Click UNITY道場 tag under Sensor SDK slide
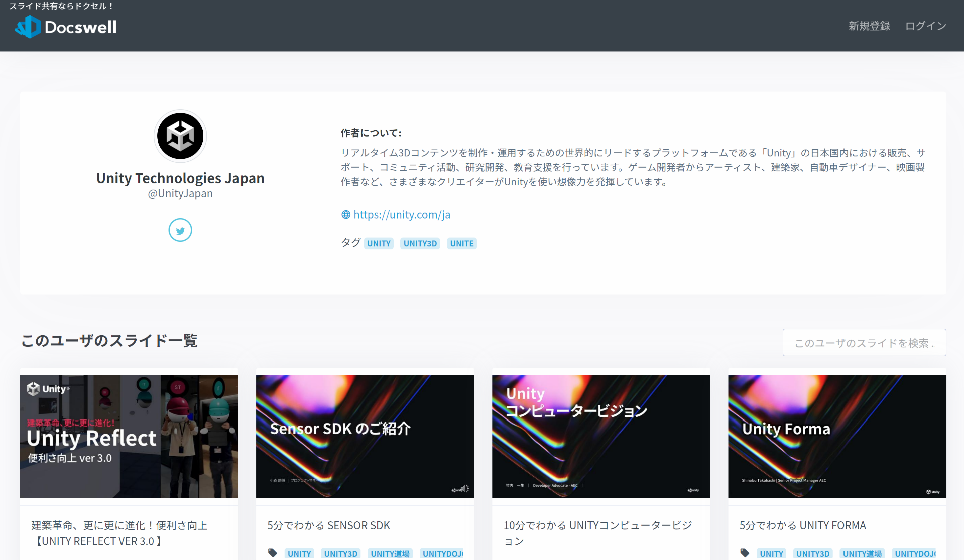Screen dimensions: 964x560 point(390,553)
